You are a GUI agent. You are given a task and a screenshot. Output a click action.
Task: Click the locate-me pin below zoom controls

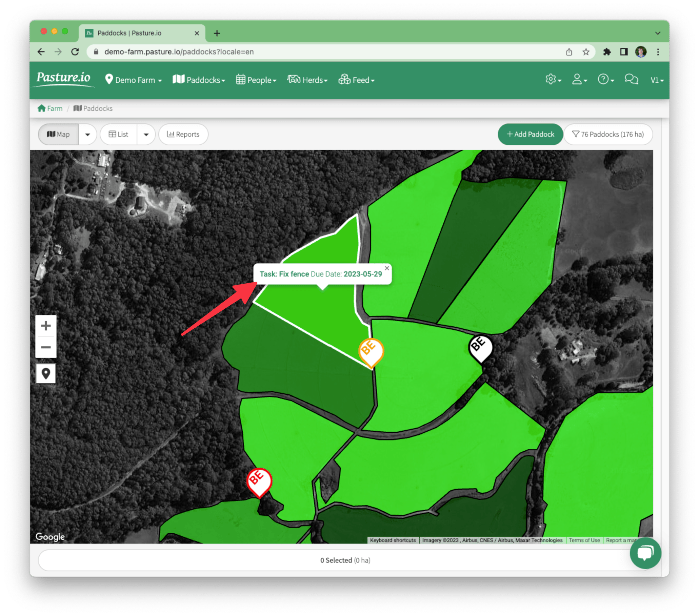tap(46, 373)
